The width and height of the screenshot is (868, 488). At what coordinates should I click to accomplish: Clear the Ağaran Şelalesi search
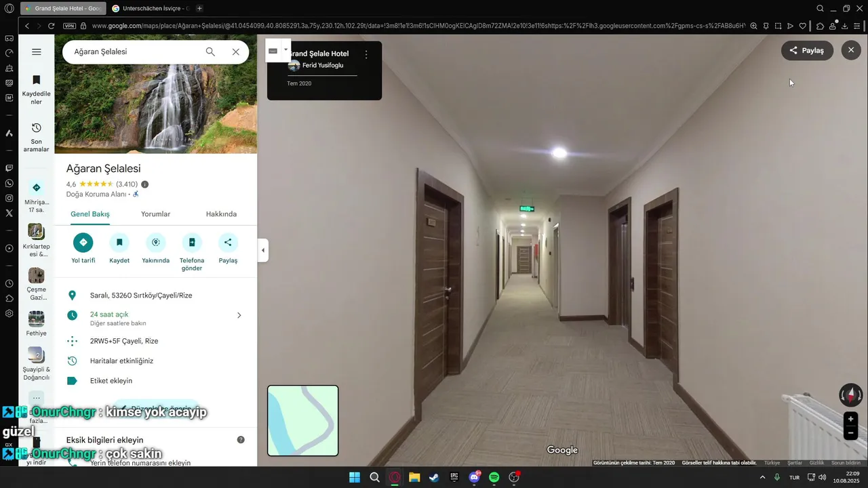[235, 52]
